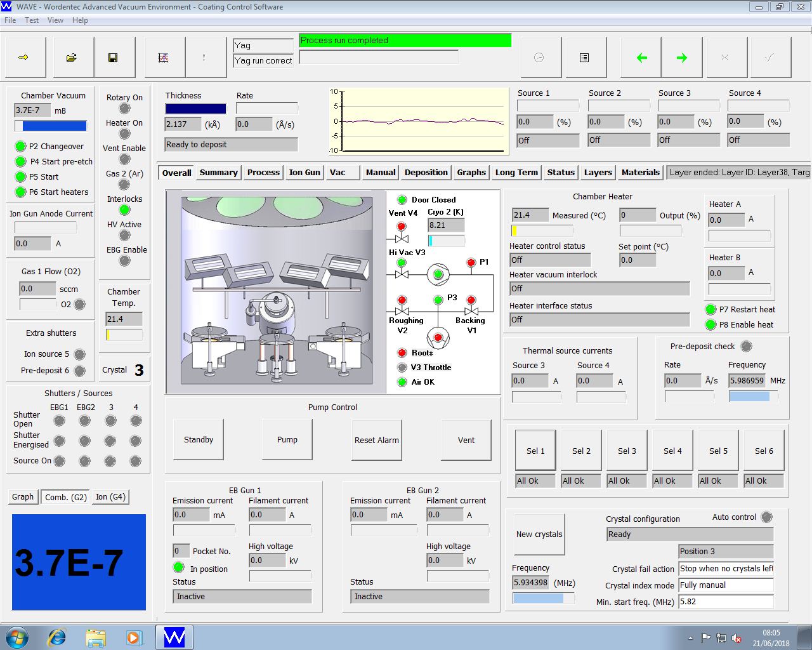Screen dimensions: 812x650
Task: Click the grid chart toolbar icon
Action: pos(163,58)
